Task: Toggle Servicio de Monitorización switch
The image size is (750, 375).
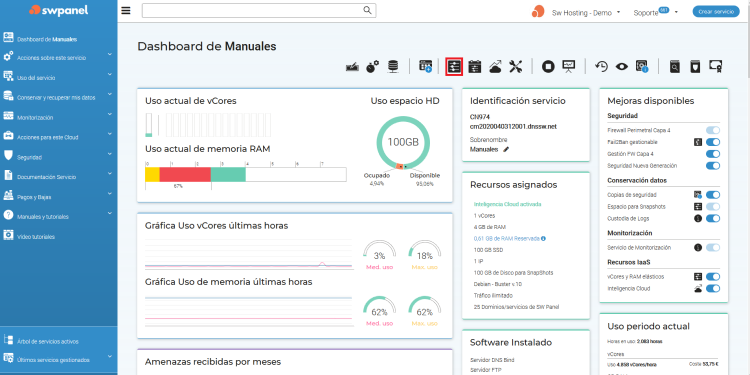Action: (x=713, y=248)
